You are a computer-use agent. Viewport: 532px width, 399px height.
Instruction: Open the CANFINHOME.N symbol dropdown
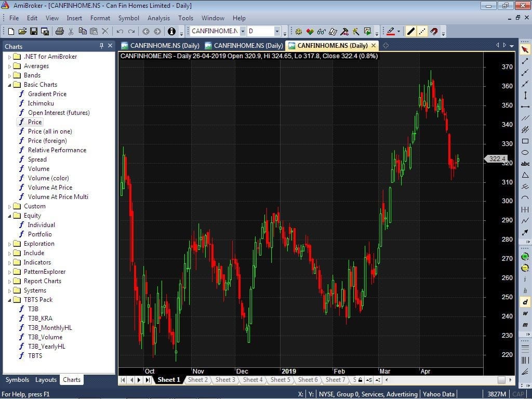coord(243,31)
